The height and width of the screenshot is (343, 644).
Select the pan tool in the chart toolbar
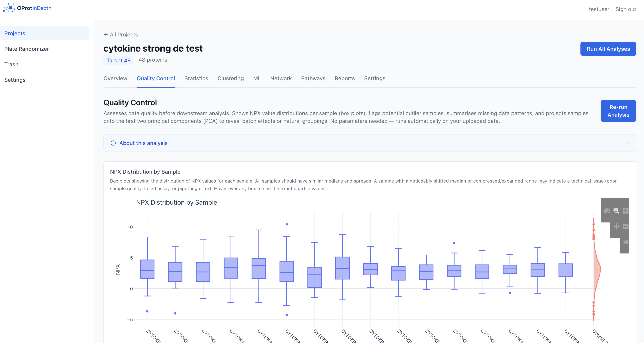tap(616, 226)
